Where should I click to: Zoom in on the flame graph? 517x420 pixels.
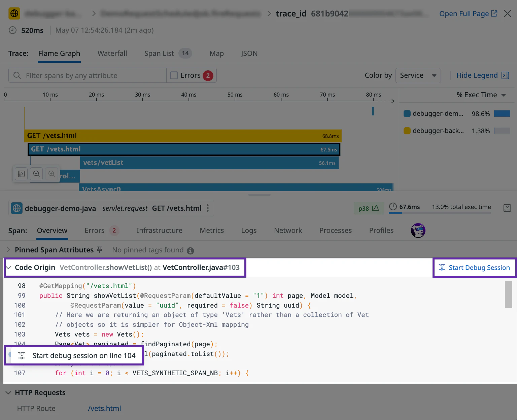52,174
